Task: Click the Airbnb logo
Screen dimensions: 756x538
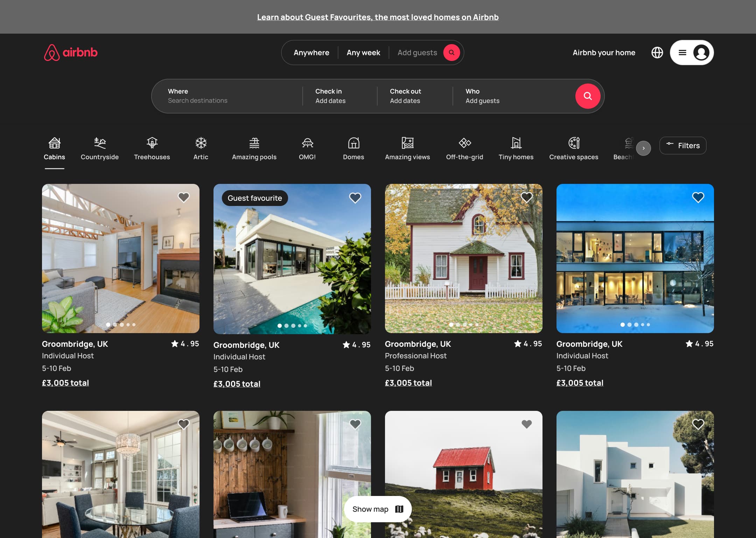Action: click(71, 53)
